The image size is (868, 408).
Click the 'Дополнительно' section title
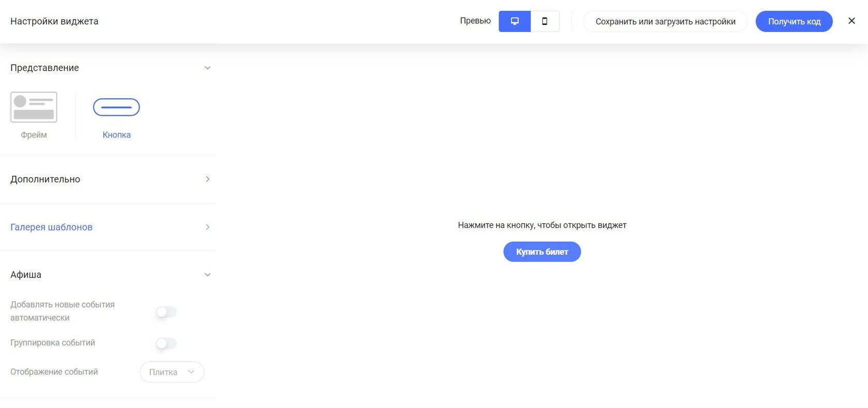(x=45, y=179)
